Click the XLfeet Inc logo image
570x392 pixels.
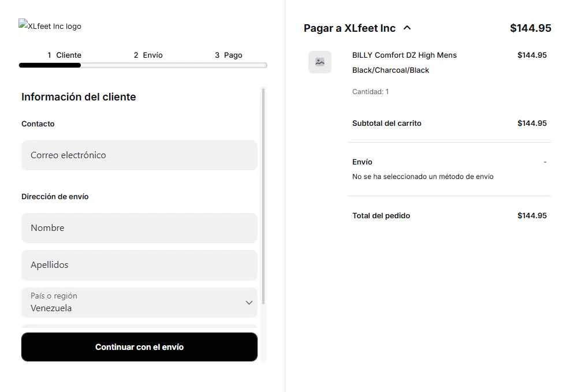[x=50, y=26]
